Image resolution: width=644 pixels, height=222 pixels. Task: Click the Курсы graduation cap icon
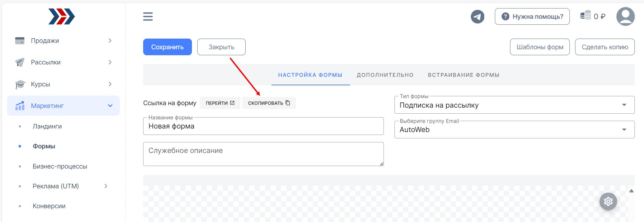[x=20, y=84]
